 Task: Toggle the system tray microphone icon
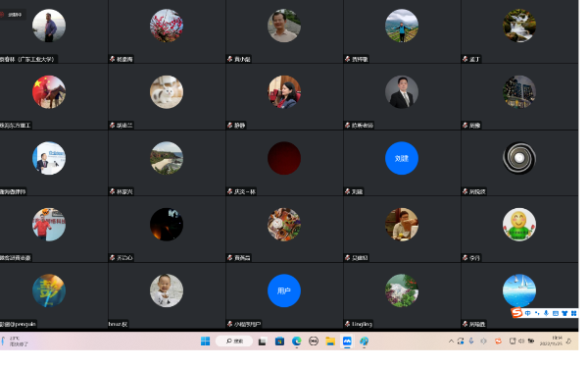click(471, 341)
